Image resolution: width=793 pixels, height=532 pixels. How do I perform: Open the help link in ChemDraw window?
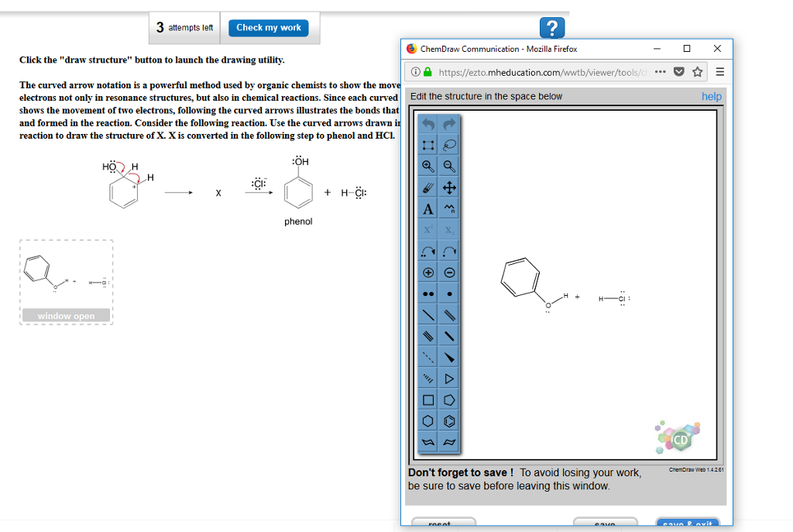(x=713, y=98)
